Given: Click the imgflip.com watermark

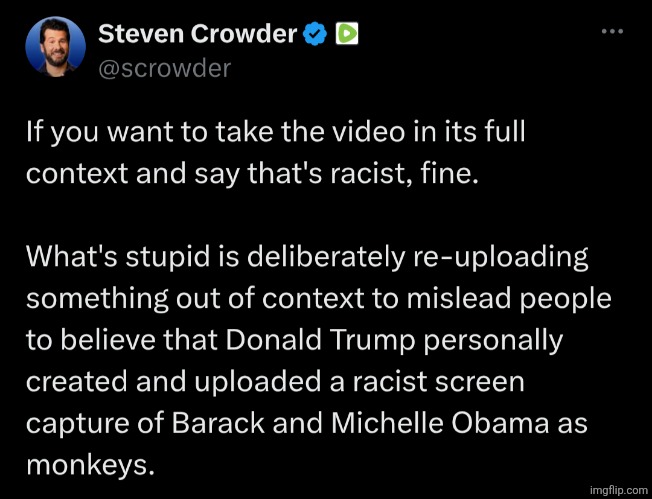Looking at the screenshot, I should point(618,490).
